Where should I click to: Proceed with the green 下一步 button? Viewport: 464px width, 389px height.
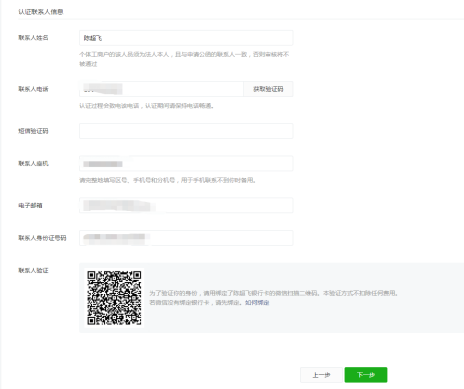pyautogui.click(x=366, y=375)
